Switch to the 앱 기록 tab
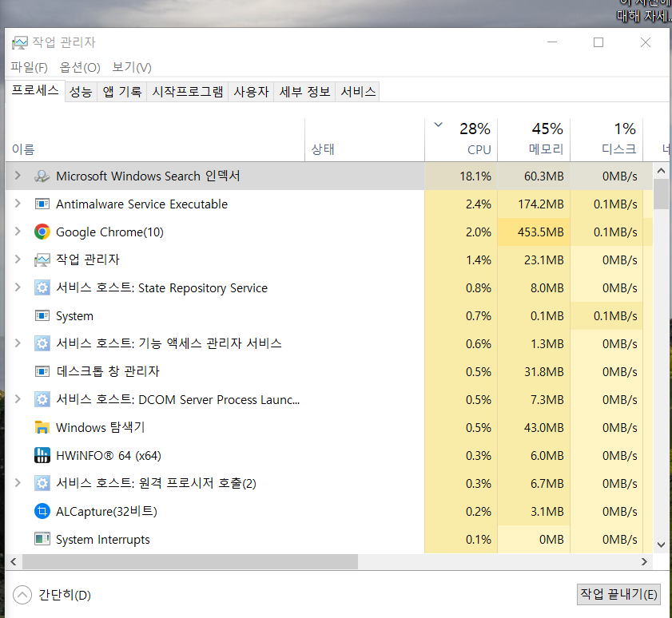This screenshot has width=672, height=618. [x=122, y=92]
